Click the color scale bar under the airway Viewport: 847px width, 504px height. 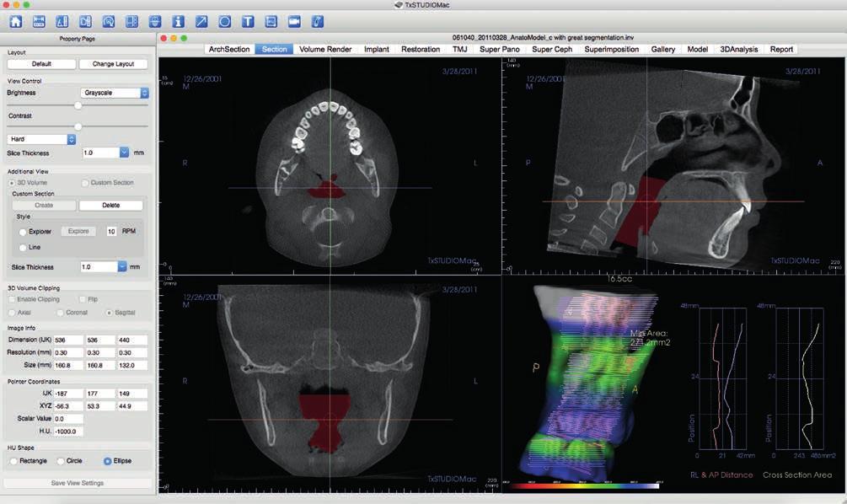point(586,485)
